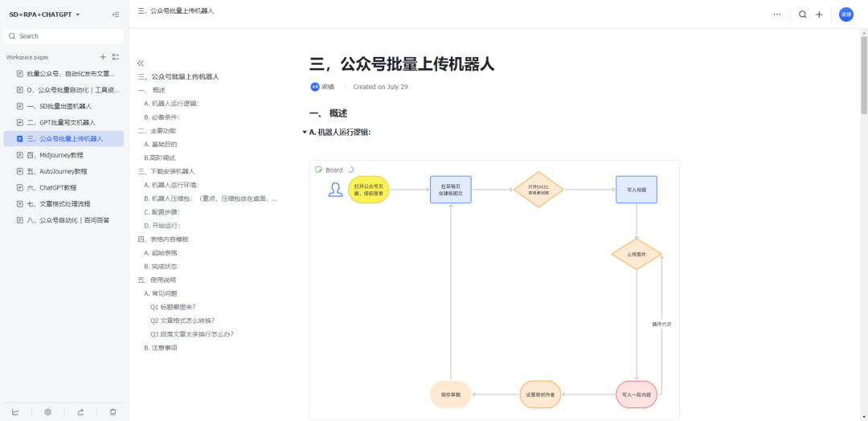This screenshot has height=421, width=868.
Task: Select the yellow 打开公众号页面 flowchart node
Action: 369,190
